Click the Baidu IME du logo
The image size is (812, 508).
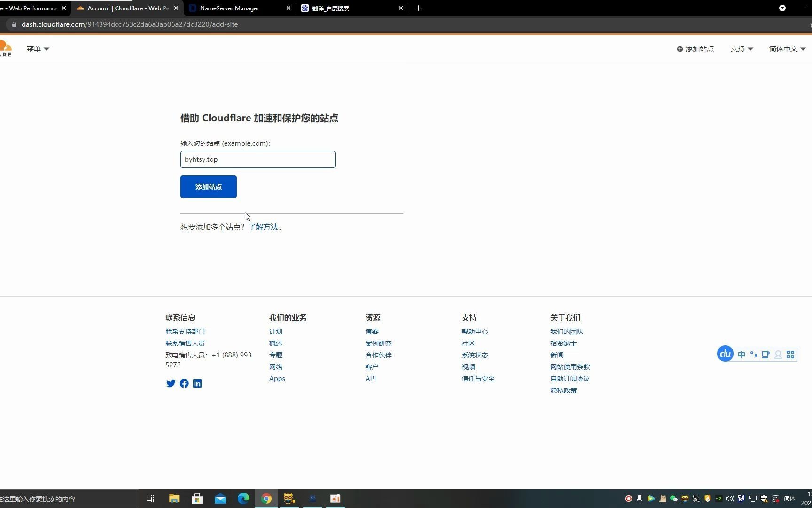pos(725,354)
